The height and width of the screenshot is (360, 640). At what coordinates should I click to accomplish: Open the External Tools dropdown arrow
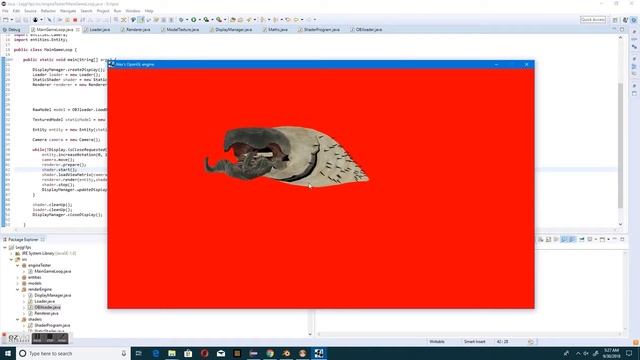(225, 20)
